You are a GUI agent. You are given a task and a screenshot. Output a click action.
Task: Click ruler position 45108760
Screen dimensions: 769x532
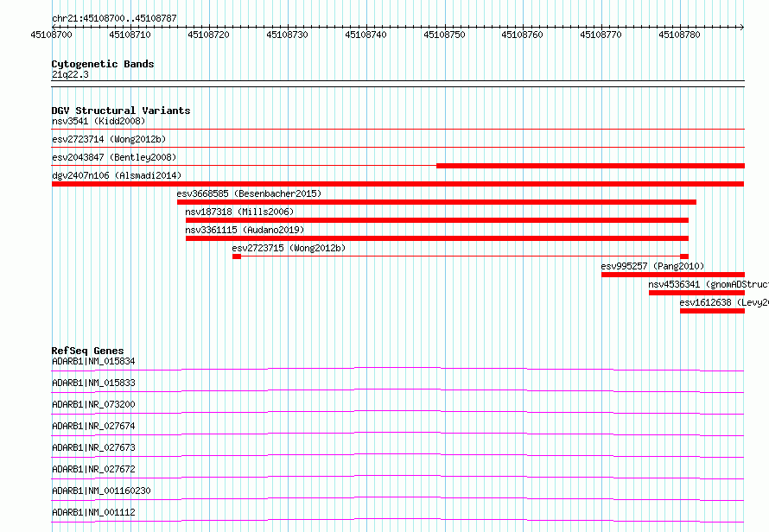[x=522, y=35]
